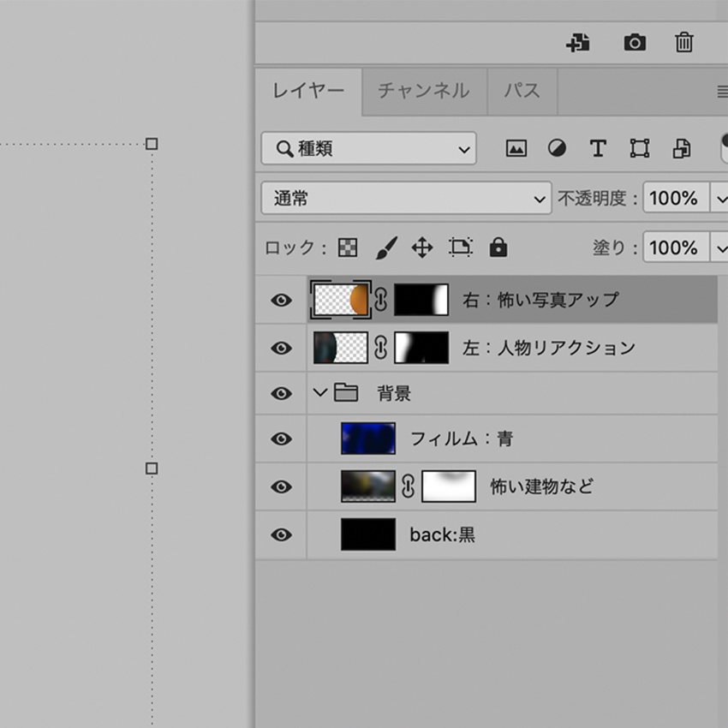Click the camera snapshot icon

(634, 42)
